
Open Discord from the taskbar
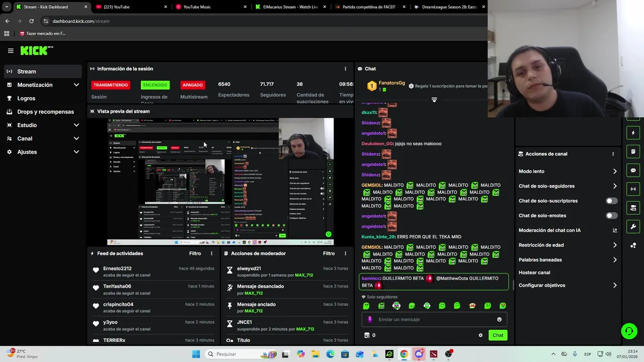[419, 354]
